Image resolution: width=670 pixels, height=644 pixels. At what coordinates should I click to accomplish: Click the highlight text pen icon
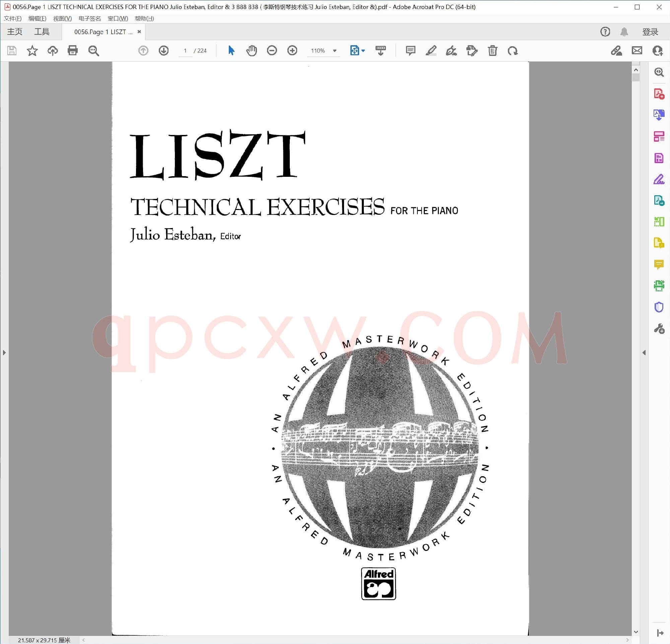coord(431,51)
